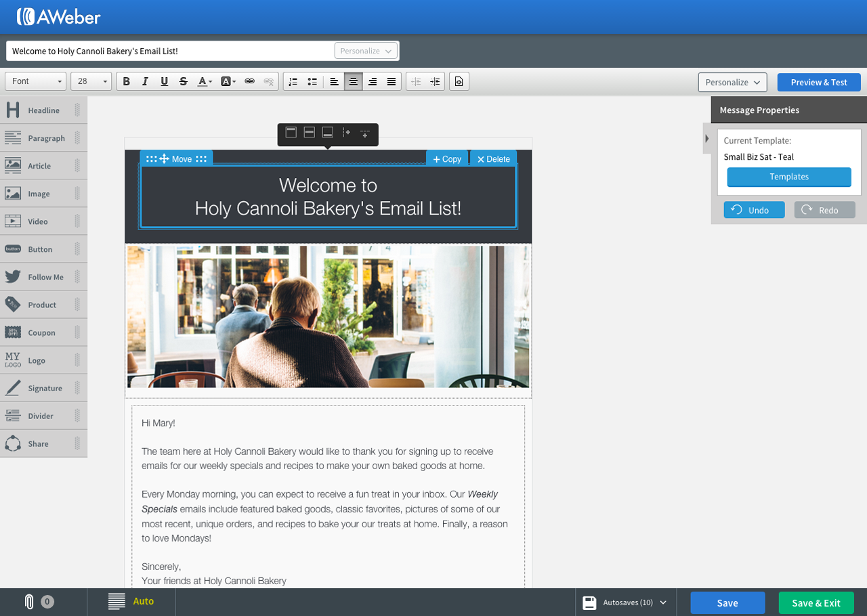This screenshot has width=867, height=616.
Task: Insert a hyperlink
Action: tap(249, 81)
